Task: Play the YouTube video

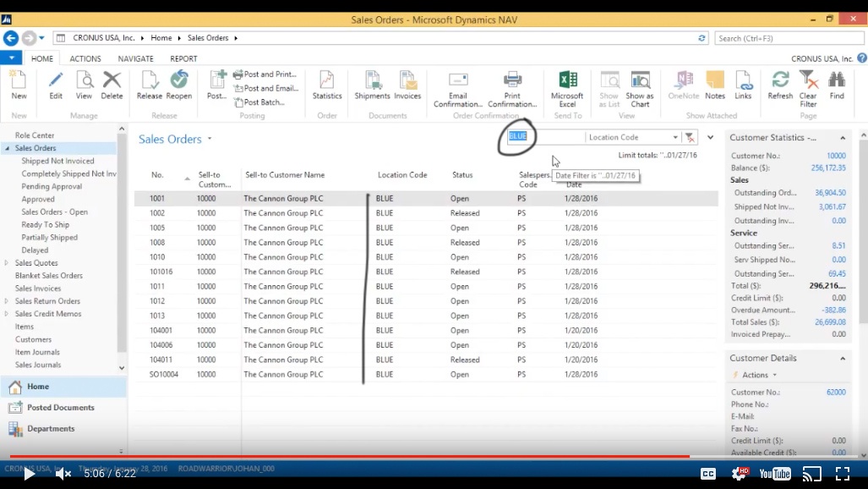Action: coord(29,474)
